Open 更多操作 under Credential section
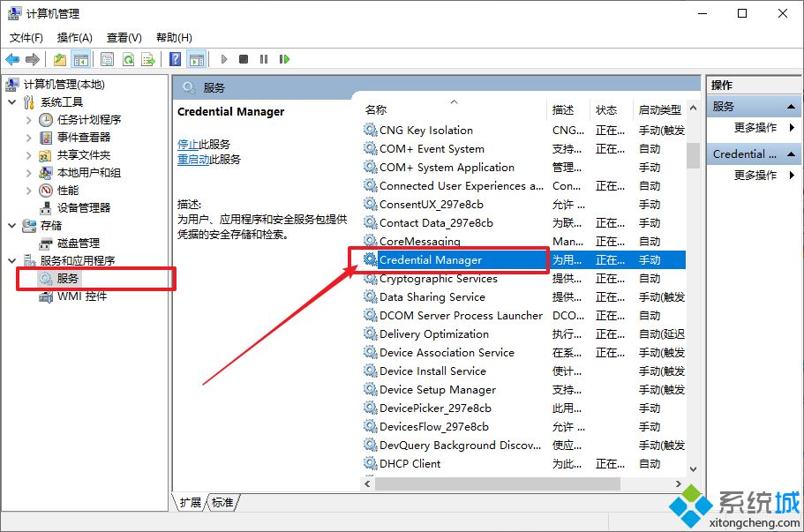The height and width of the screenshot is (532, 804). [755, 176]
